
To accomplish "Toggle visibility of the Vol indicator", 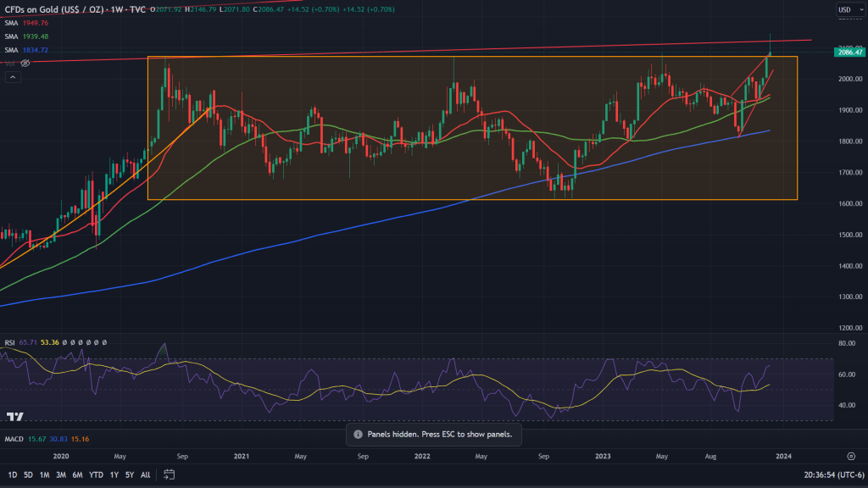I will [x=25, y=64].
